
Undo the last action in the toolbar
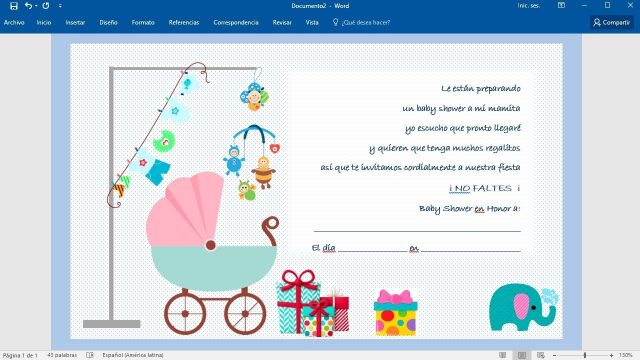[x=28, y=6]
